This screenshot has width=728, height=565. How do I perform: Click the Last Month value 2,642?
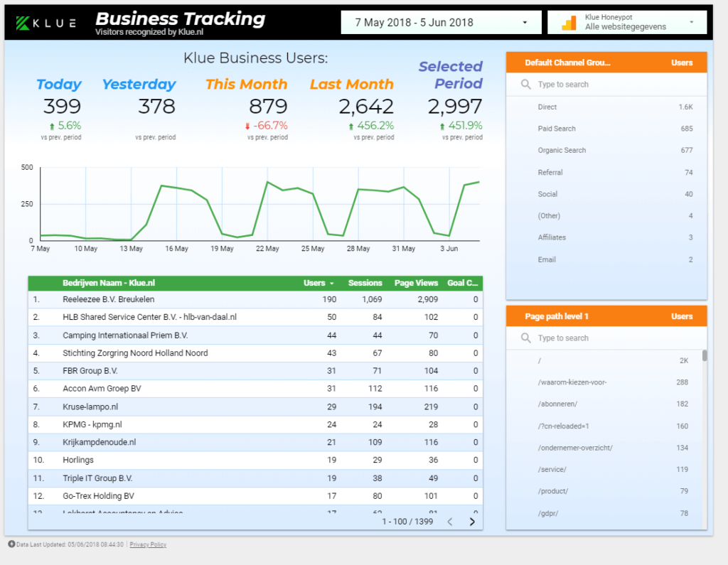point(366,107)
